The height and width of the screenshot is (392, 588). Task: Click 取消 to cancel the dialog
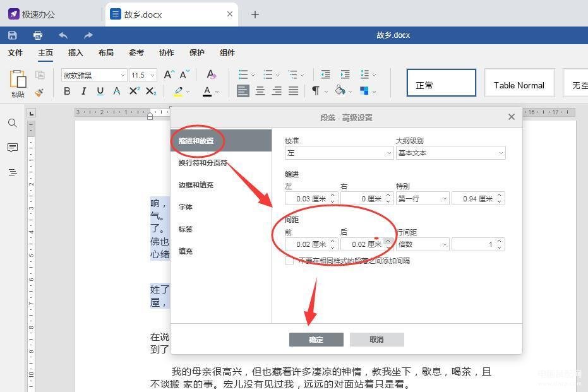coord(377,340)
